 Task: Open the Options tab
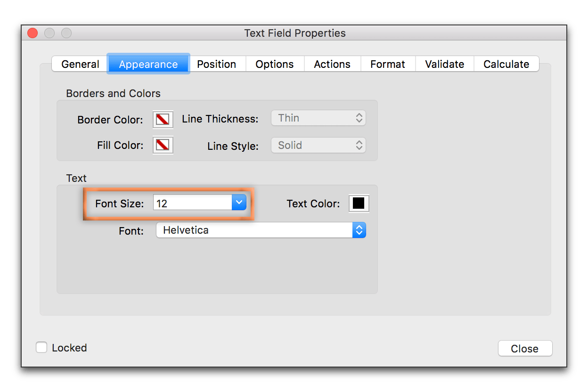tap(275, 64)
